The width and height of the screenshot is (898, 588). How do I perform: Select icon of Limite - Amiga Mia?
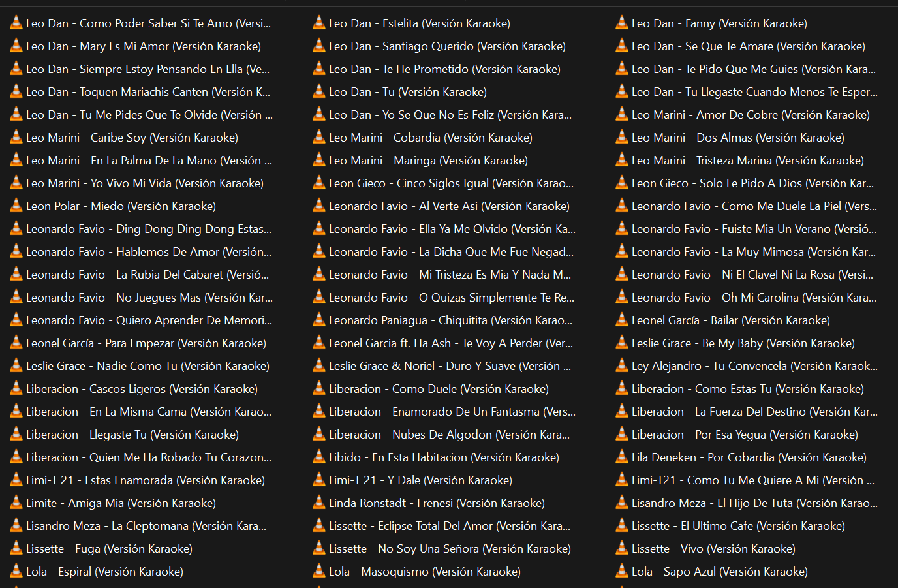pos(16,503)
